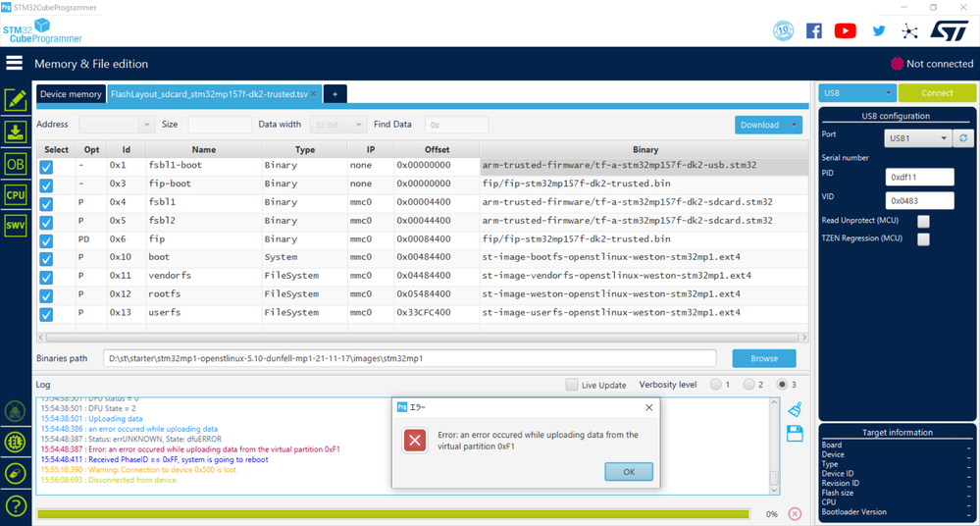Click the beta bug sidebar icon
The image size is (980, 526).
tap(15, 411)
